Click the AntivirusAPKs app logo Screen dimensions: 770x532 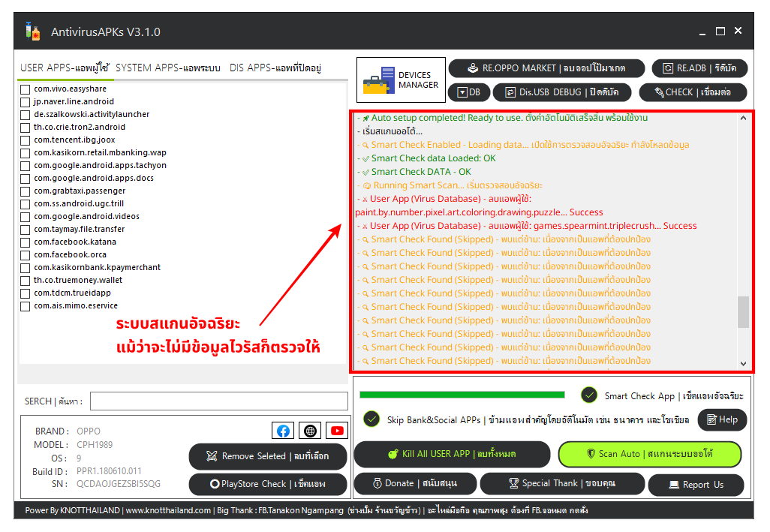pyautogui.click(x=32, y=32)
